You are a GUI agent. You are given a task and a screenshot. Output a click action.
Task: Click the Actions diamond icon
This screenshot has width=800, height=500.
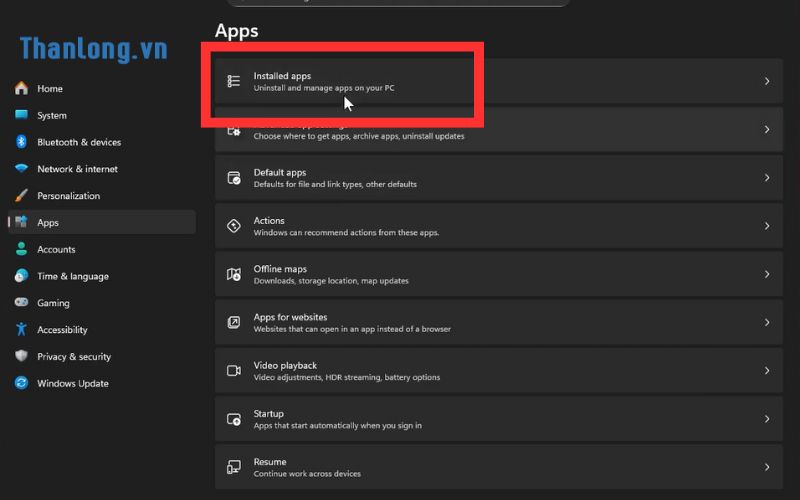pos(234,226)
